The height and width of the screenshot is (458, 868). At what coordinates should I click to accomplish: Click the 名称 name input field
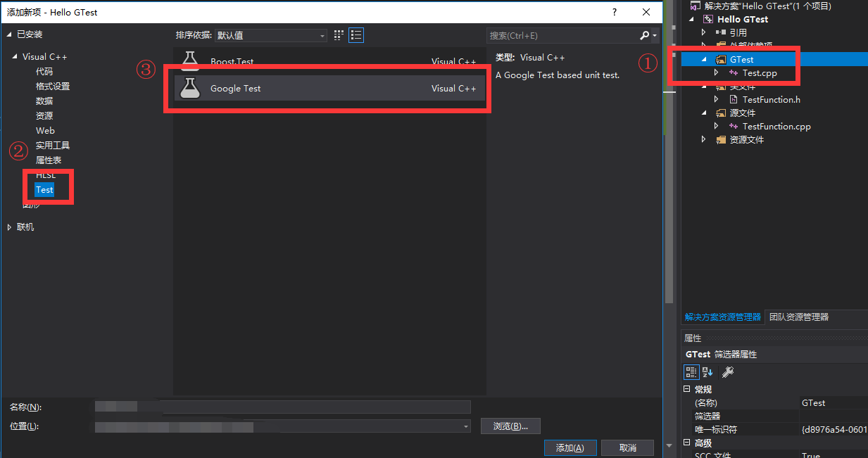pyautogui.click(x=282, y=407)
